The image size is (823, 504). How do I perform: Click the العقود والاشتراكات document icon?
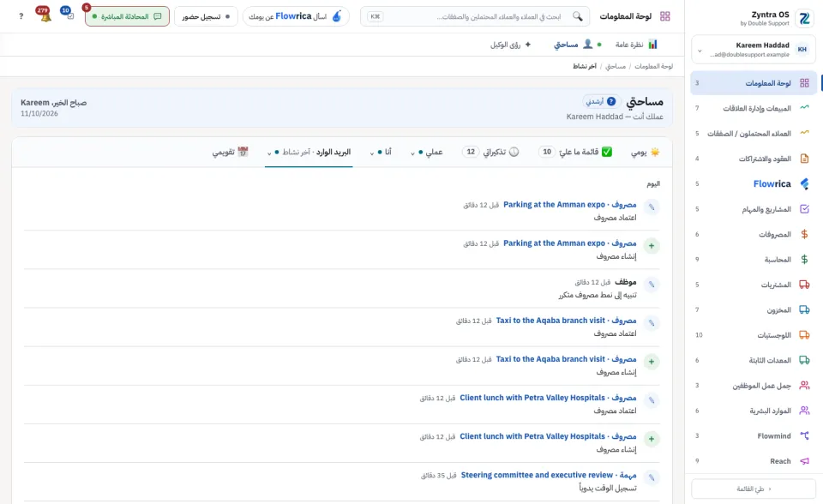click(804, 158)
